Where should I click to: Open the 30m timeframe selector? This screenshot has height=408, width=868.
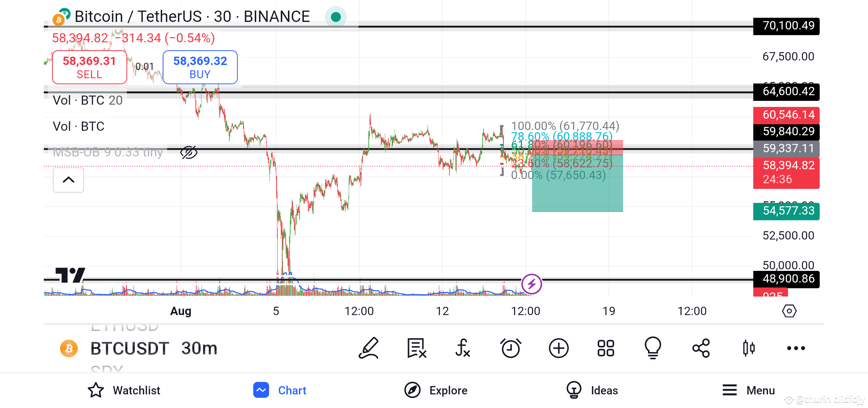pyautogui.click(x=199, y=348)
